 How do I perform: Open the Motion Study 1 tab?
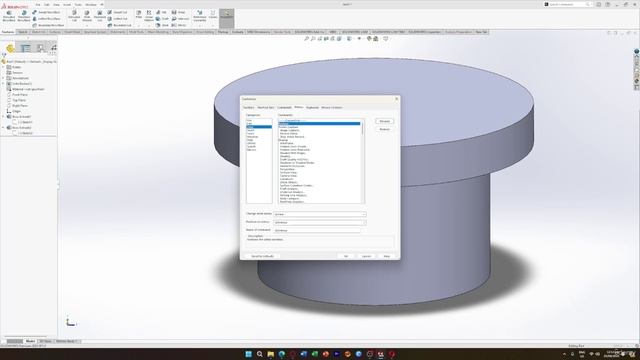[x=67, y=341]
